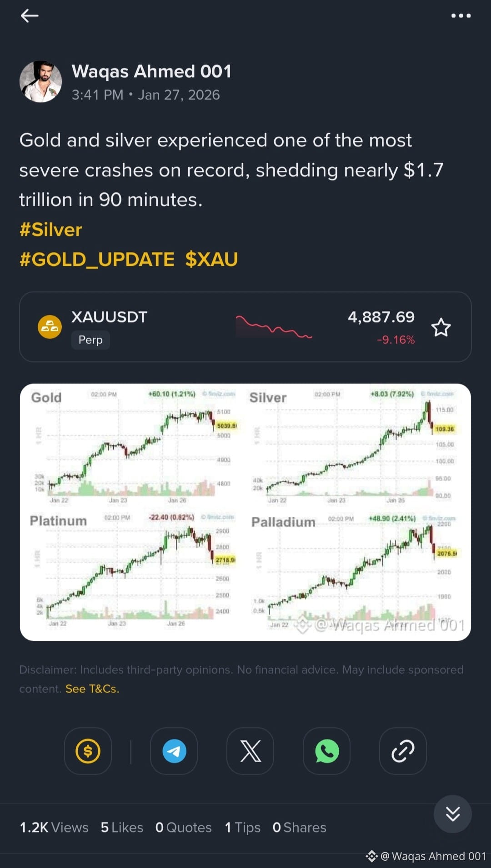491x868 pixels.
Task: Open the three-dot more options menu
Action: (x=461, y=16)
